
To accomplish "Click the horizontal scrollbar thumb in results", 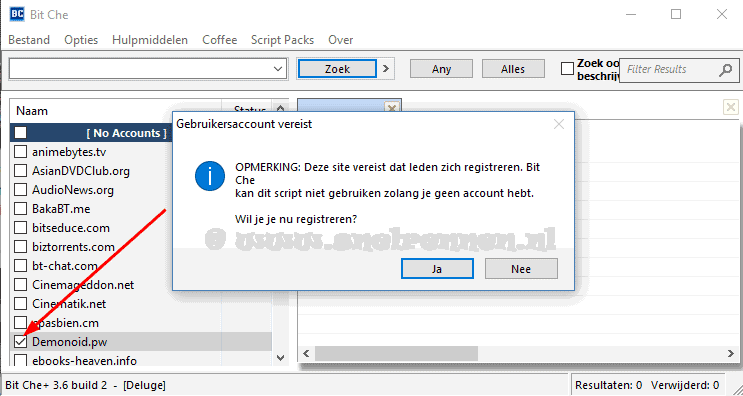I will (397, 353).
